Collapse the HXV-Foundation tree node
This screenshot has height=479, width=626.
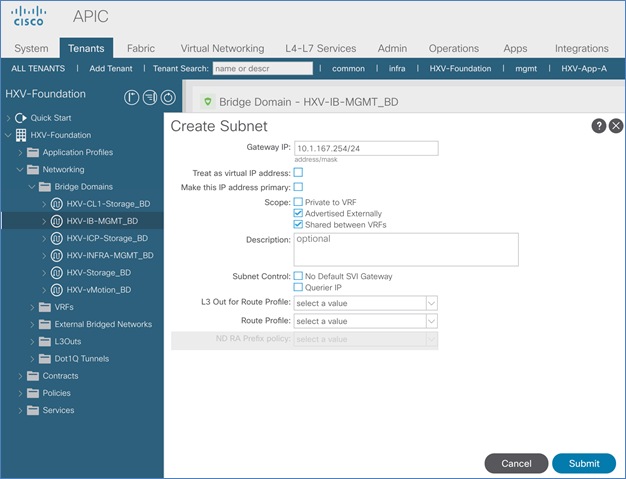click(x=8, y=135)
